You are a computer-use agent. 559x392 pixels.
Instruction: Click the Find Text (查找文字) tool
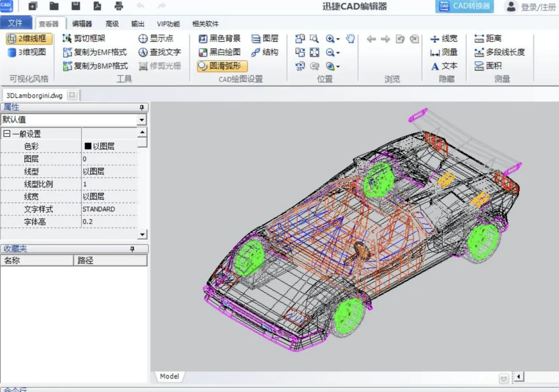tap(159, 52)
